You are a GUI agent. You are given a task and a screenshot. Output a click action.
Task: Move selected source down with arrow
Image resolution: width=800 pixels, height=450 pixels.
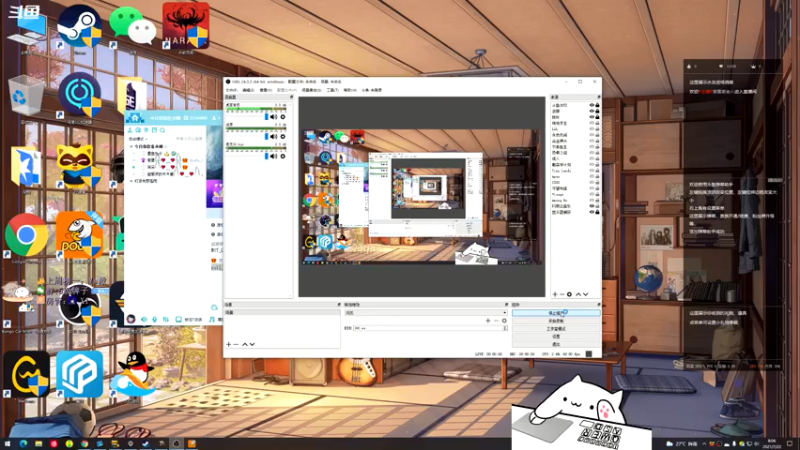click(x=586, y=294)
